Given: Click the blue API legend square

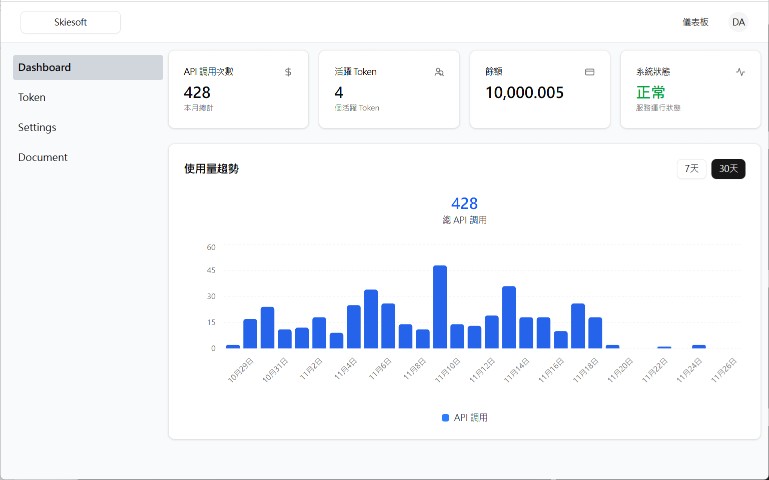Looking at the screenshot, I should (x=445, y=417).
